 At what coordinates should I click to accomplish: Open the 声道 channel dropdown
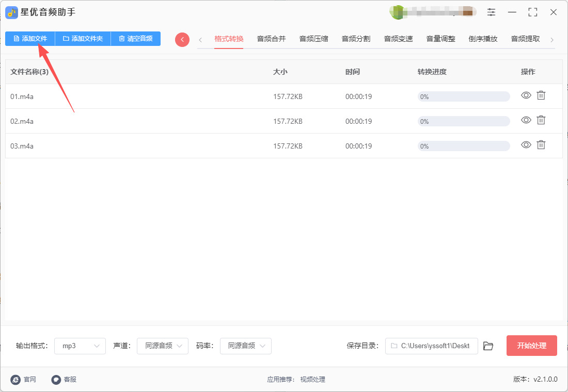pyautogui.click(x=163, y=346)
